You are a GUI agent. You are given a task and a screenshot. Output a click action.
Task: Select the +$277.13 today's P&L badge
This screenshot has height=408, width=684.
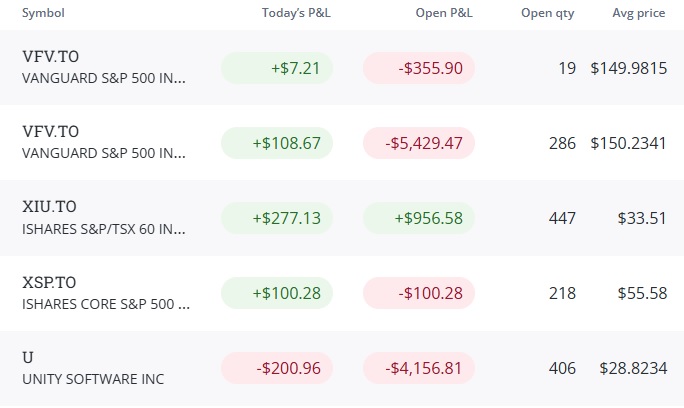(x=276, y=218)
